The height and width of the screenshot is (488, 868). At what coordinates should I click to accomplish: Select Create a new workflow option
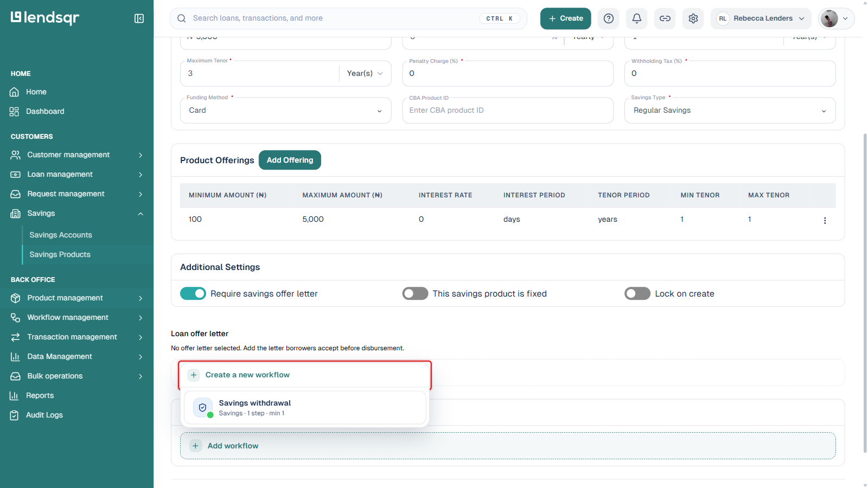pos(305,375)
